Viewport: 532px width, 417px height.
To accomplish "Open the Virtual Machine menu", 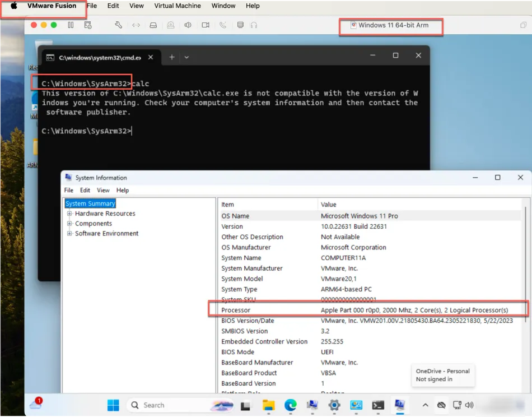I will point(178,6).
